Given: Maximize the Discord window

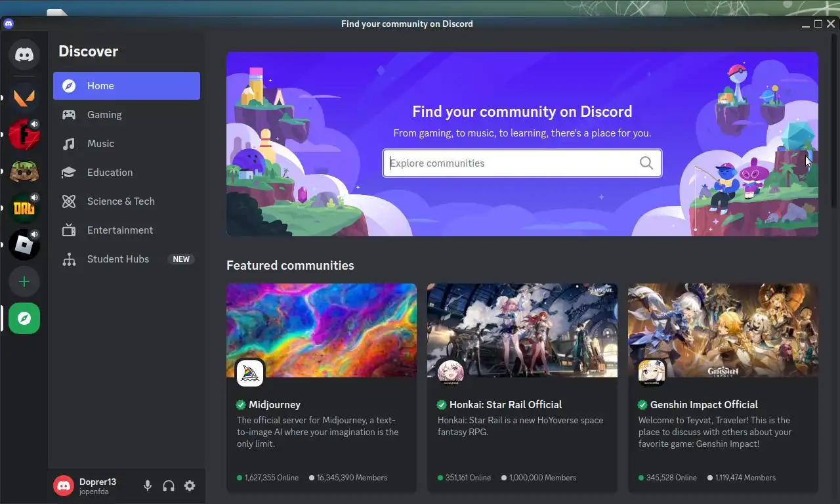Looking at the screenshot, I should tap(818, 24).
